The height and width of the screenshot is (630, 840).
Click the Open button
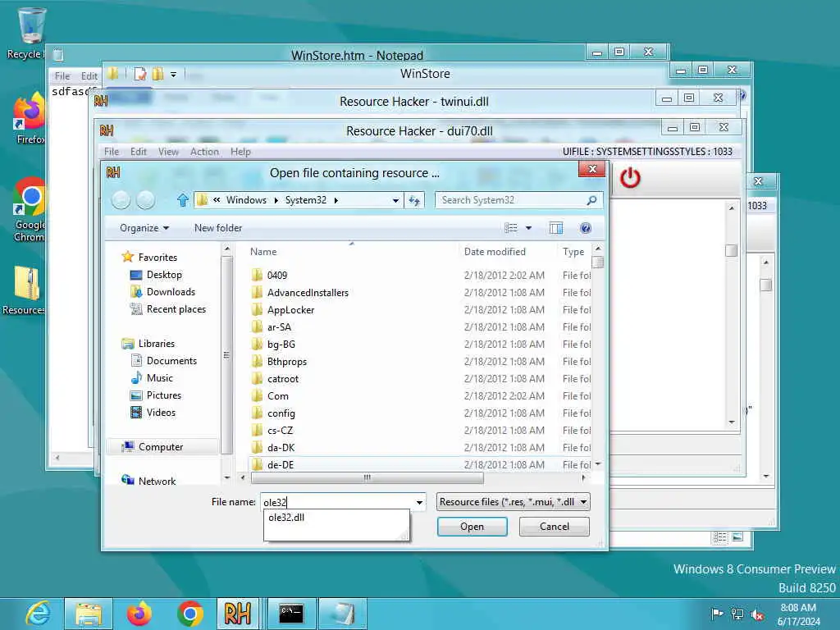[x=472, y=527]
